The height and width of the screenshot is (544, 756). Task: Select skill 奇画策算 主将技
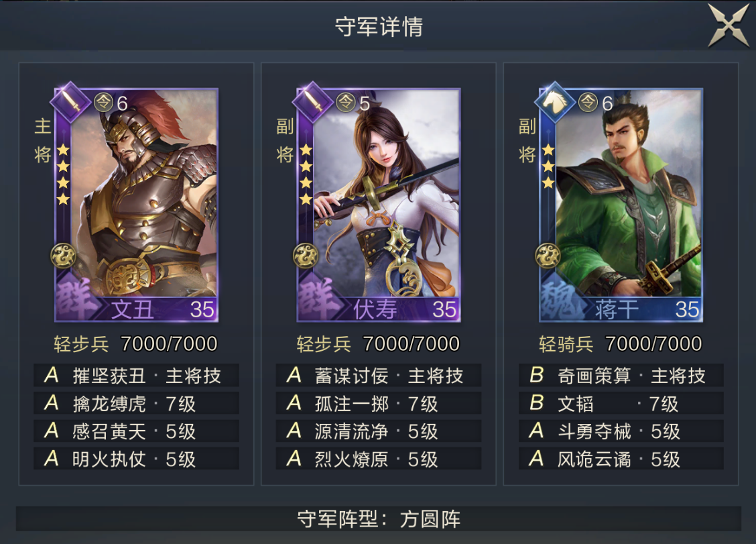pos(621,375)
